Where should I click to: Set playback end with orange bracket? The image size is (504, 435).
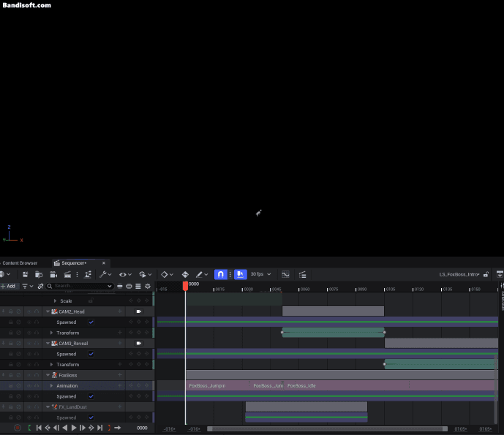tap(109, 428)
